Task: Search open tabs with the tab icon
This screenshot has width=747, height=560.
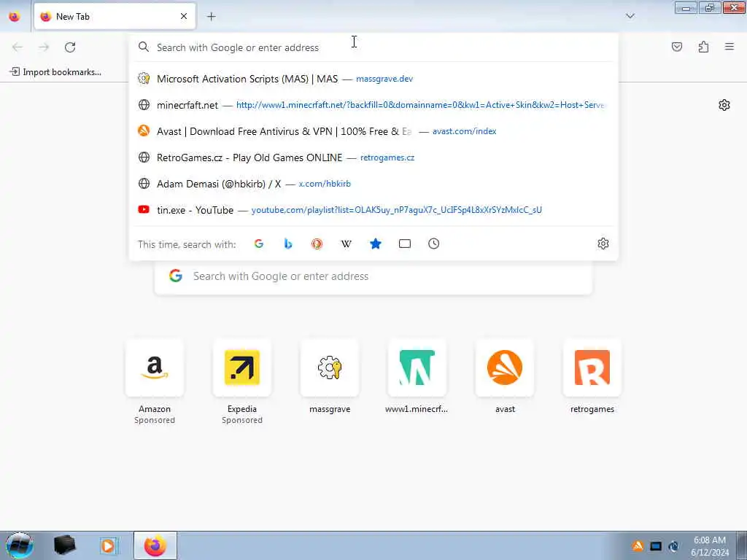Action: 404,244
